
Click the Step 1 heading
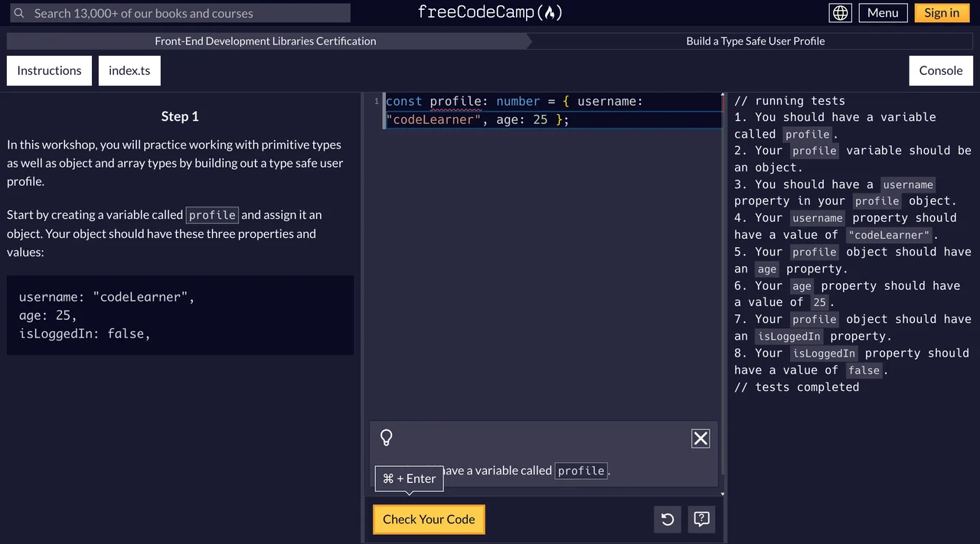180,116
